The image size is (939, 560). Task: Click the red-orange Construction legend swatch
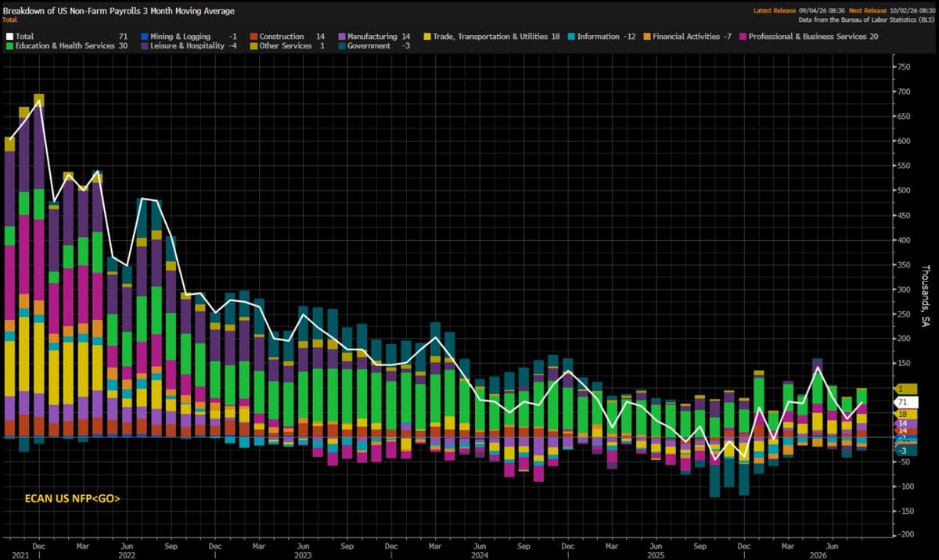(254, 37)
